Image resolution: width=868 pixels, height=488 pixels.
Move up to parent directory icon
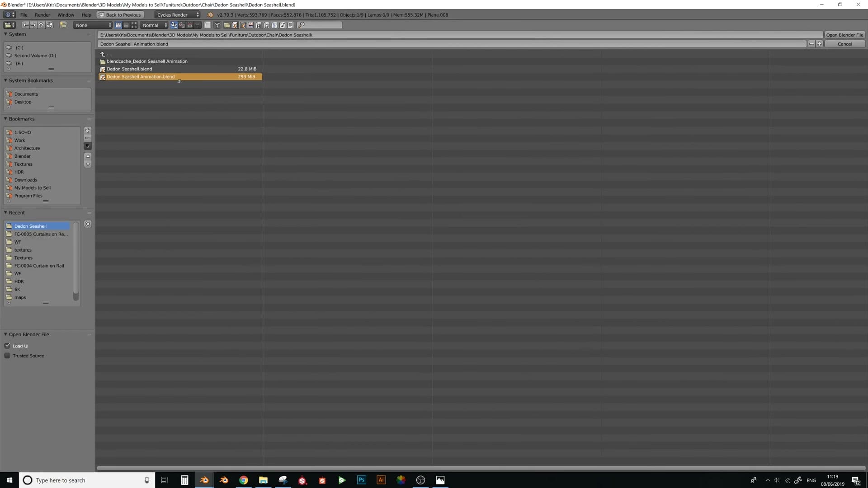click(41, 25)
